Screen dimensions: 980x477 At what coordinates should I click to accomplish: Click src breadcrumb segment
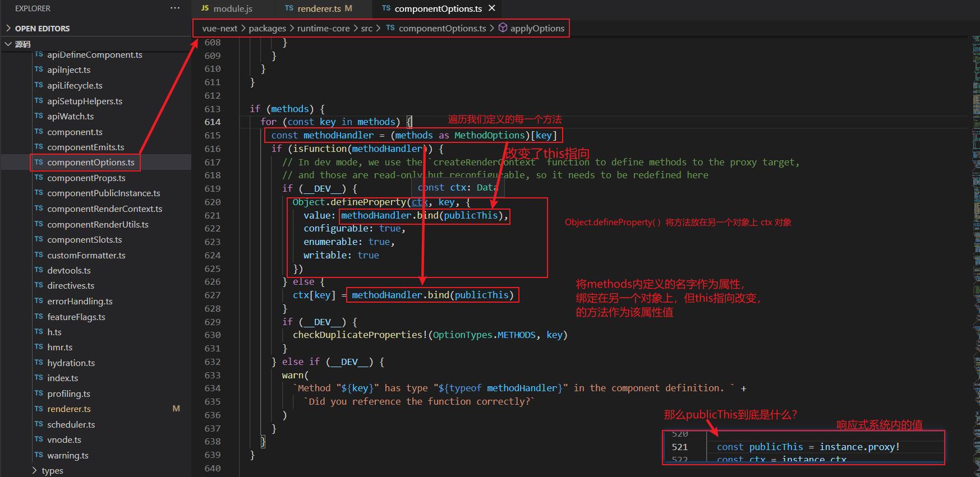point(366,28)
